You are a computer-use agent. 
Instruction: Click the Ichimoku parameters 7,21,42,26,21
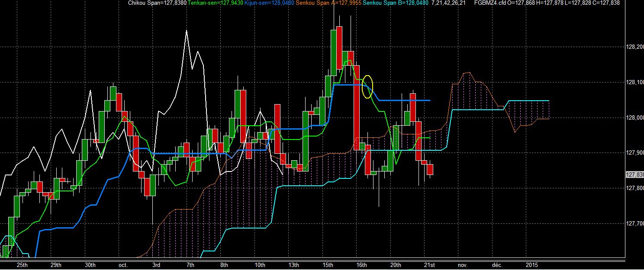[x=449, y=3]
